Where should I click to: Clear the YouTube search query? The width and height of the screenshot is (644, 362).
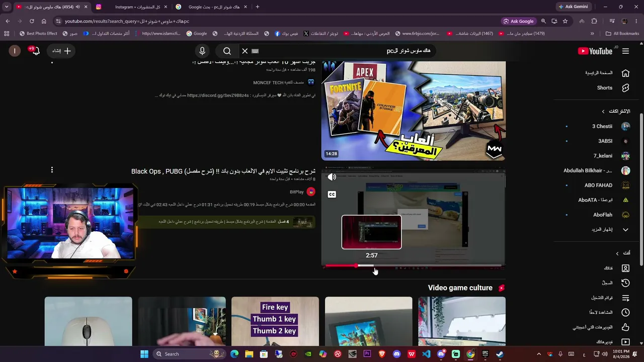[245, 51]
